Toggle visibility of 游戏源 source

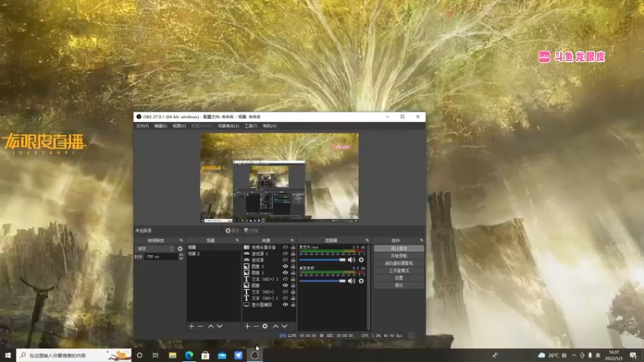pos(286,260)
